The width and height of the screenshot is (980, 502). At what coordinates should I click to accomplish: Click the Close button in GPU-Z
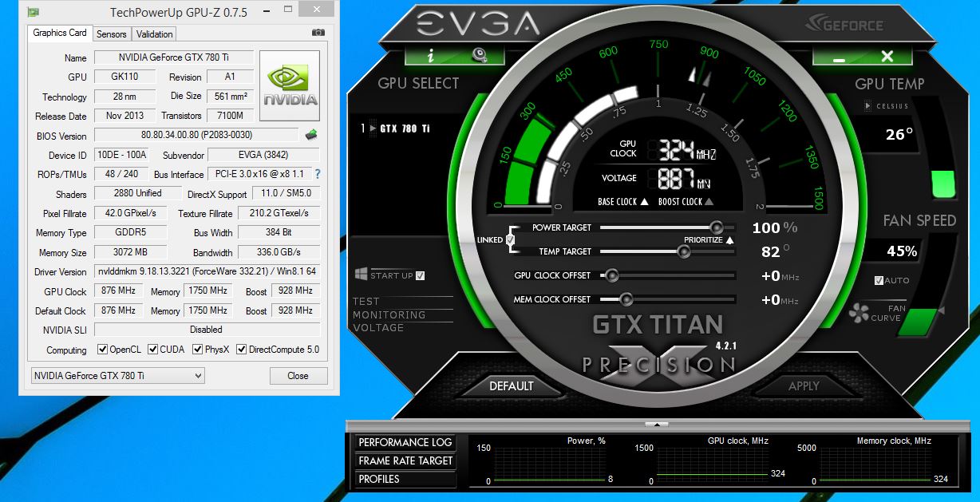298,375
